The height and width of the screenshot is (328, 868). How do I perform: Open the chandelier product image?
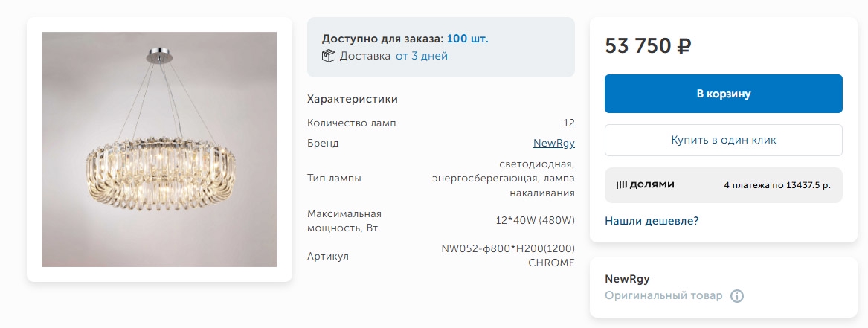click(159, 149)
